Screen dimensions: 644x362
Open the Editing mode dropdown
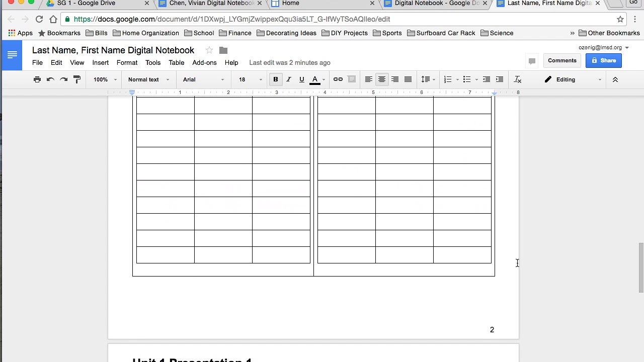[x=573, y=79]
